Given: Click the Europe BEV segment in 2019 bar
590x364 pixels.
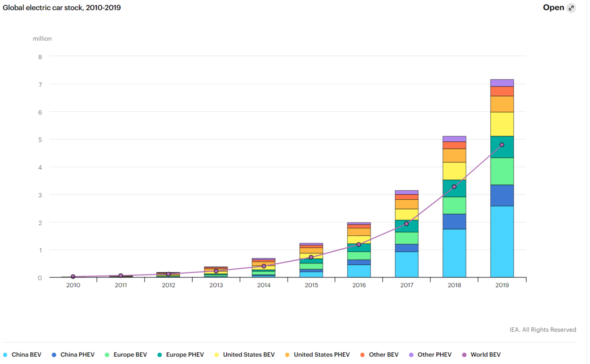Looking at the screenshot, I should pyautogui.click(x=502, y=171).
